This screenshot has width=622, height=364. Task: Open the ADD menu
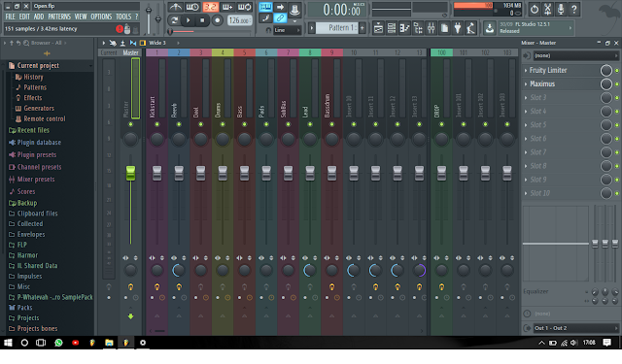click(x=39, y=17)
